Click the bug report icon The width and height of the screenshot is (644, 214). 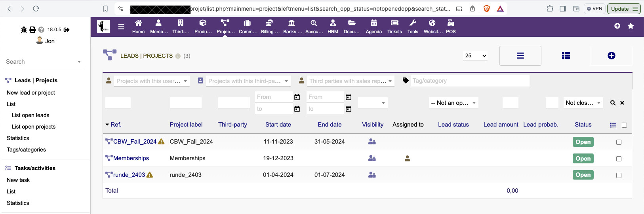pyautogui.click(x=24, y=30)
